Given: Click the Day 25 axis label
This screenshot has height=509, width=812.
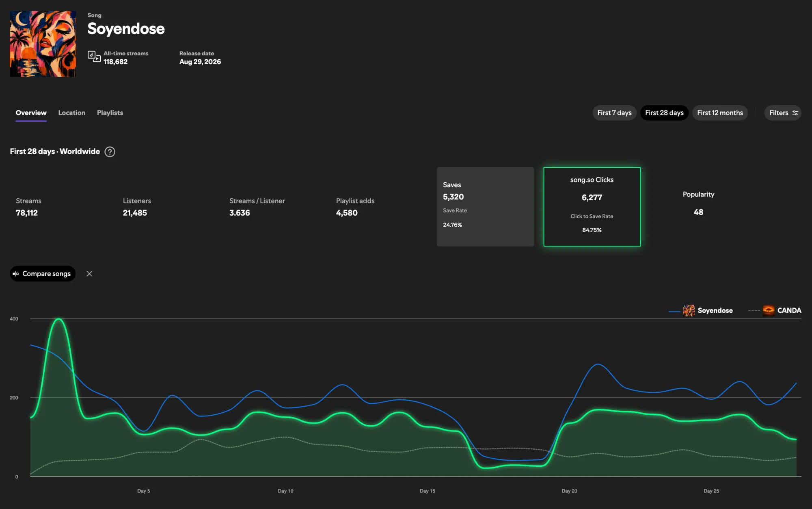Looking at the screenshot, I should pyautogui.click(x=711, y=491).
